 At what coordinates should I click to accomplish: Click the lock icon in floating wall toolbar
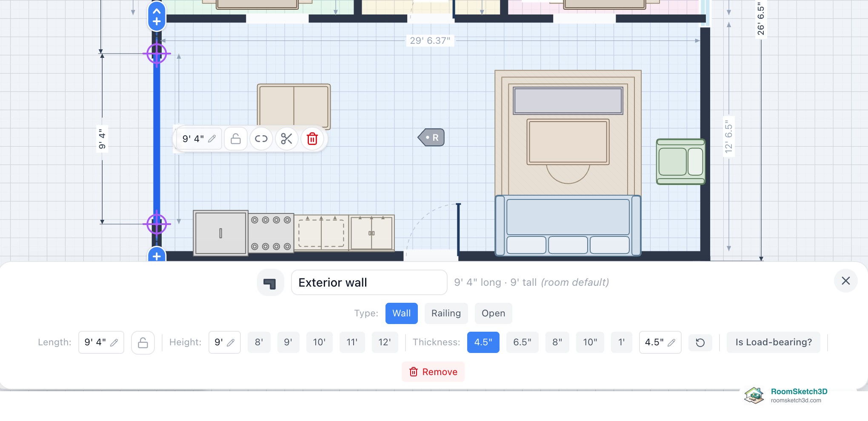tap(236, 139)
